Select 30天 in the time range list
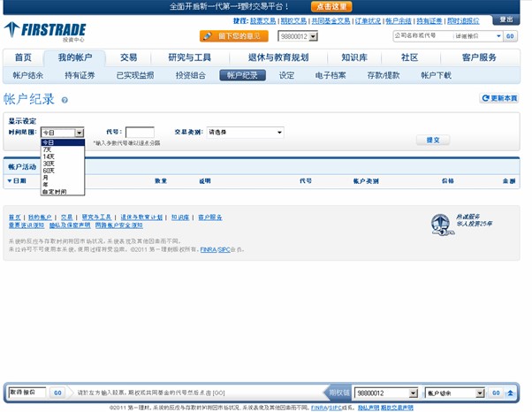 tap(49, 163)
